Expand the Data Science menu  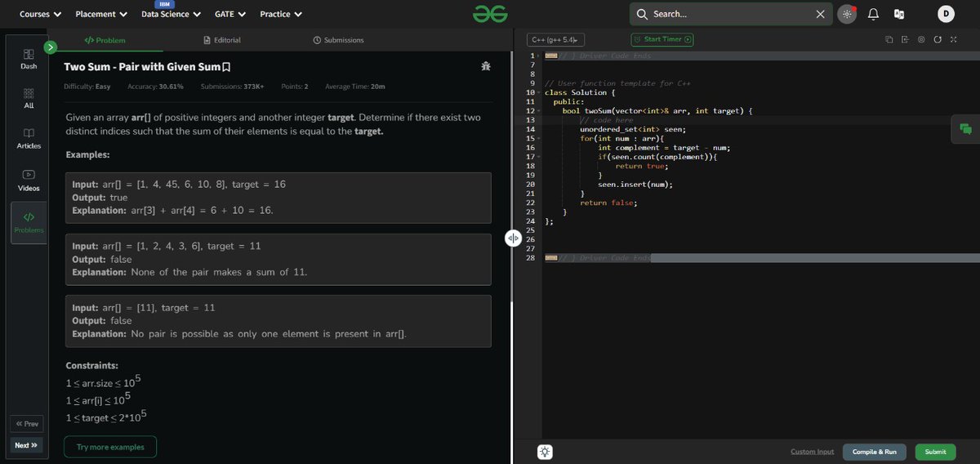point(171,14)
